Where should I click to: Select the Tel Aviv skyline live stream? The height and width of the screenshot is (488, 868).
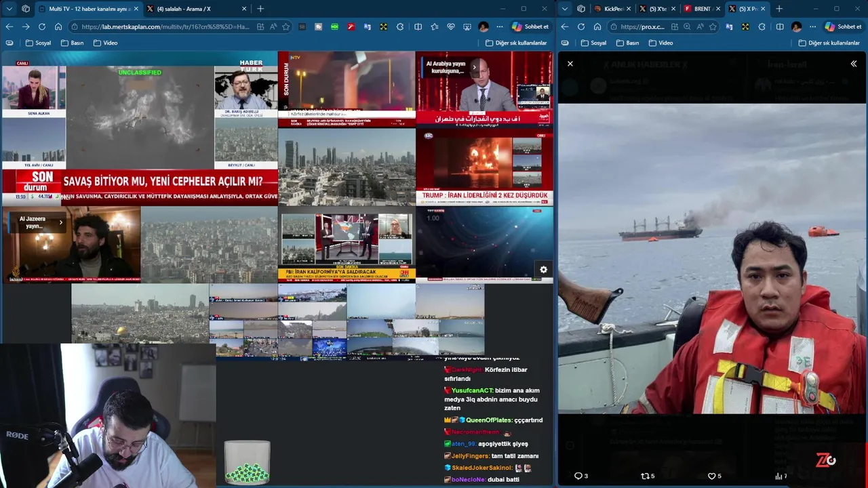(x=347, y=167)
